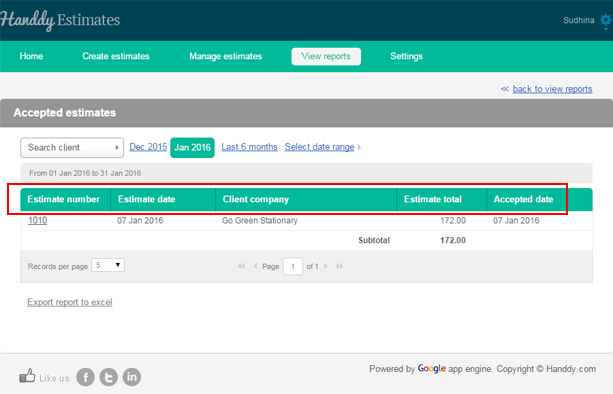Click the Facebook icon in the footer
This screenshot has height=394, width=613.
coord(86,377)
